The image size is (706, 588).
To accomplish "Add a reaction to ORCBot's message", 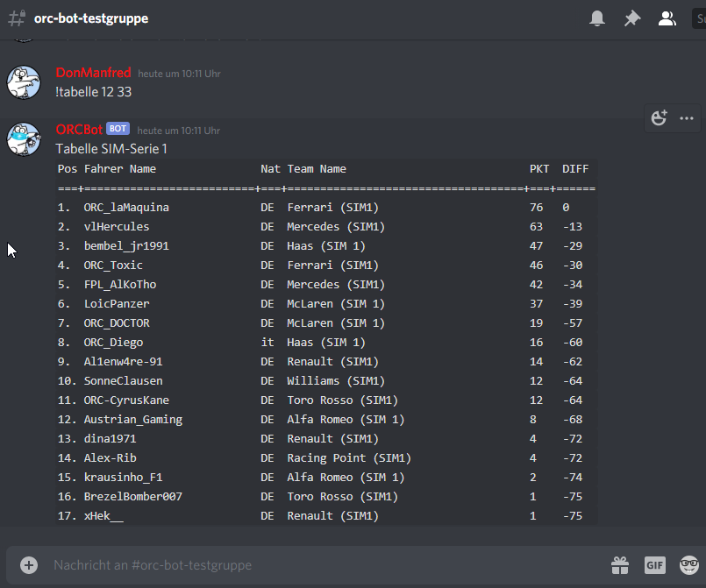I will [660, 118].
